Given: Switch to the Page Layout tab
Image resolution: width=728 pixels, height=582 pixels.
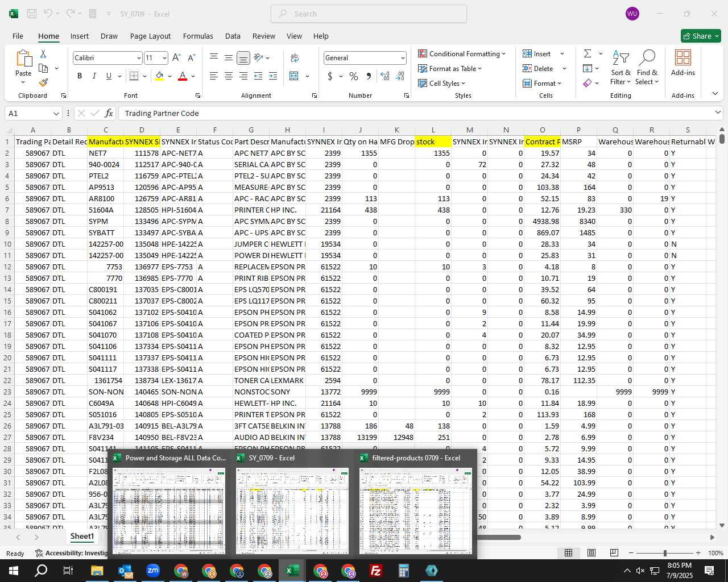Looking at the screenshot, I should pyautogui.click(x=150, y=36).
